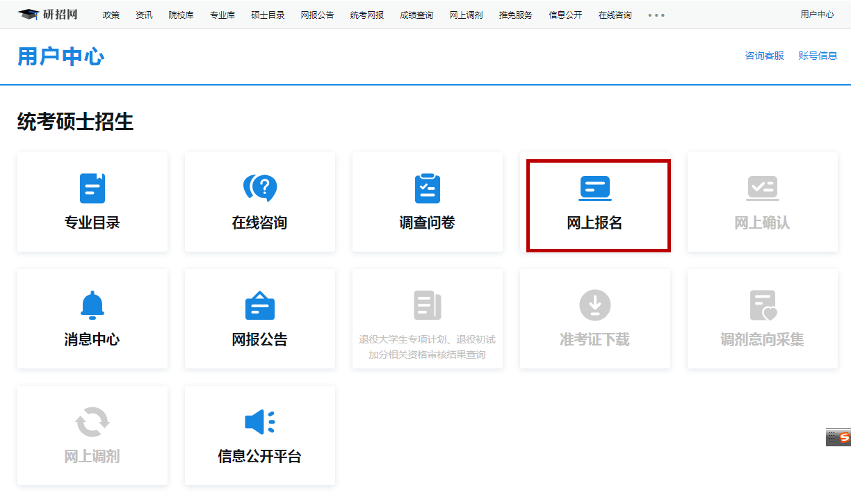Go to 硕士目录 in top navigation

(x=268, y=15)
